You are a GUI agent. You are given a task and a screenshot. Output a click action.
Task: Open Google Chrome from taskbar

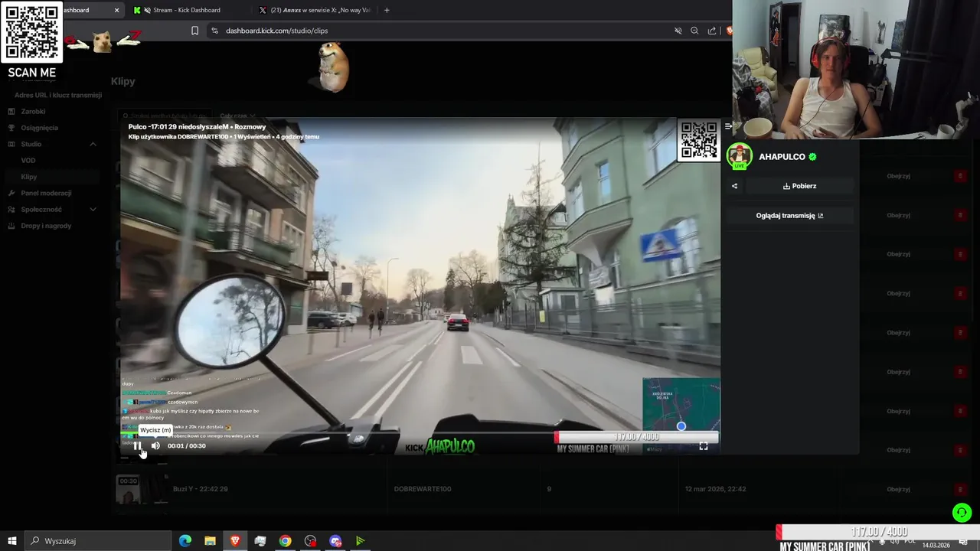point(285,541)
